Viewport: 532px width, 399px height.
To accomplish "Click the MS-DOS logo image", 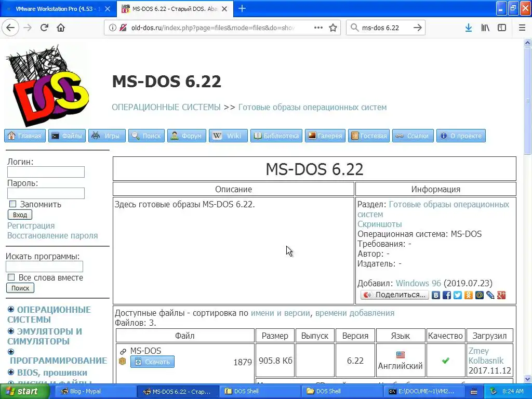I will (47, 85).
